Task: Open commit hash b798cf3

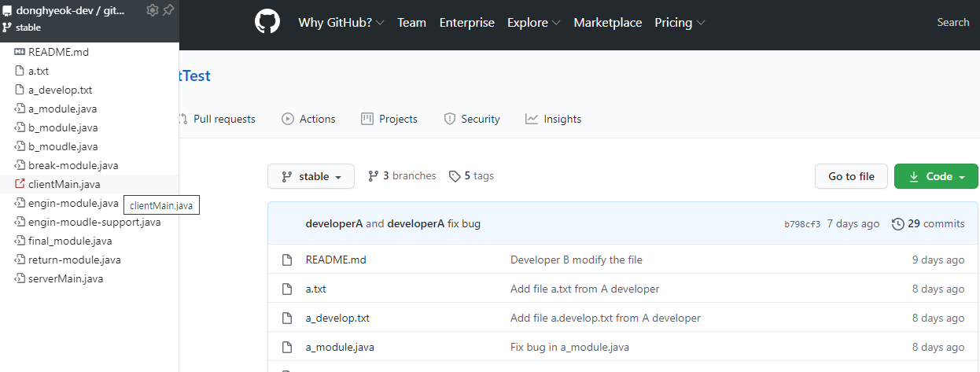Action: click(802, 224)
